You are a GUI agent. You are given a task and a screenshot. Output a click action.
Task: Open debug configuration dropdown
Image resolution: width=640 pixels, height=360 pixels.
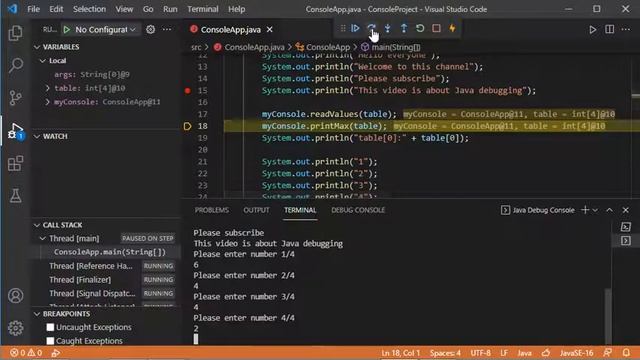105,29
